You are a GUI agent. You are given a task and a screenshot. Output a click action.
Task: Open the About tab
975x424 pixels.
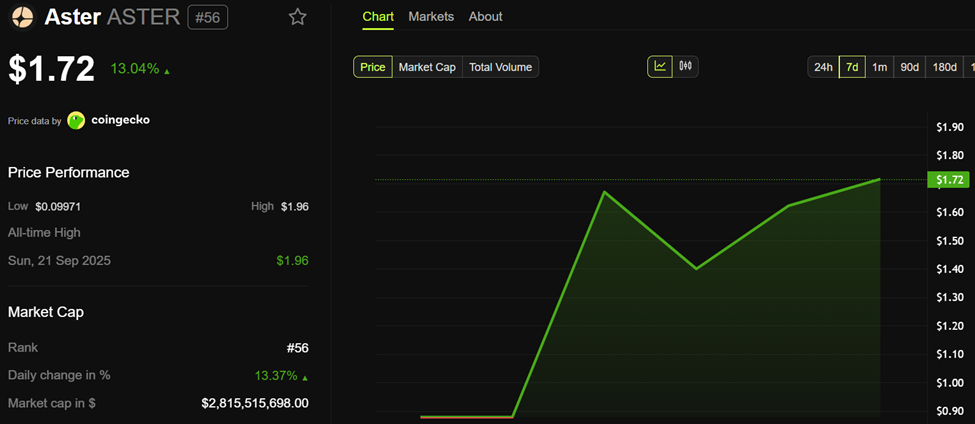click(x=486, y=17)
